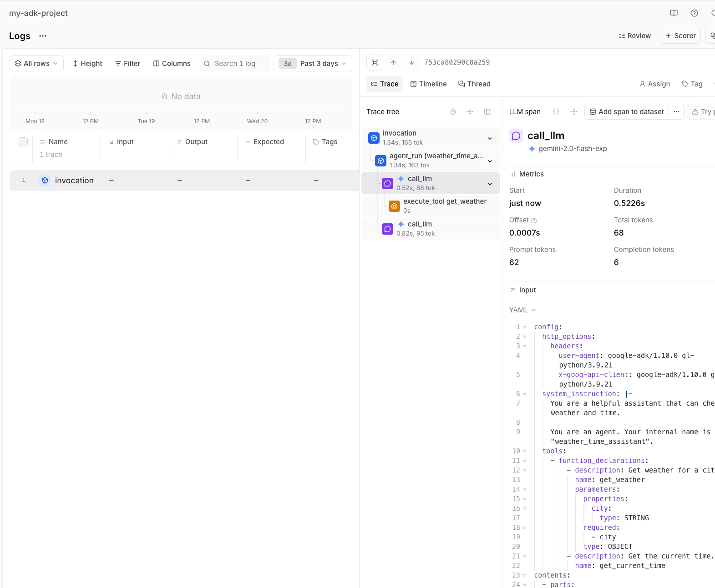Click the Offset info icon
This screenshot has width=715, height=588.
(x=534, y=221)
